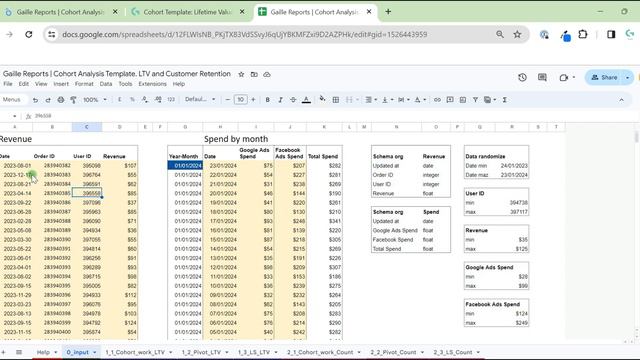Toggle strikethrough formatting

[x=293, y=100]
